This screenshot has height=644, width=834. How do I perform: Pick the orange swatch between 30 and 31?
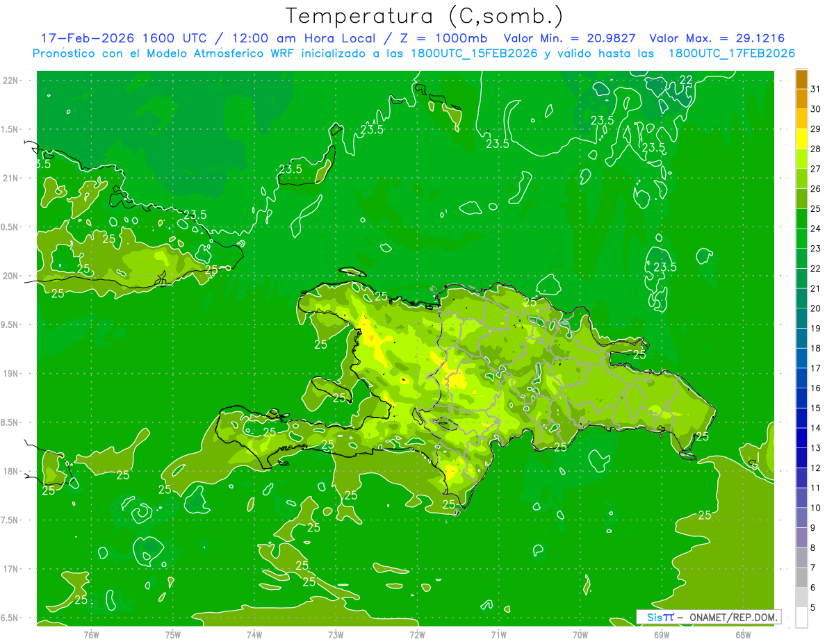(x=801, y=99)
